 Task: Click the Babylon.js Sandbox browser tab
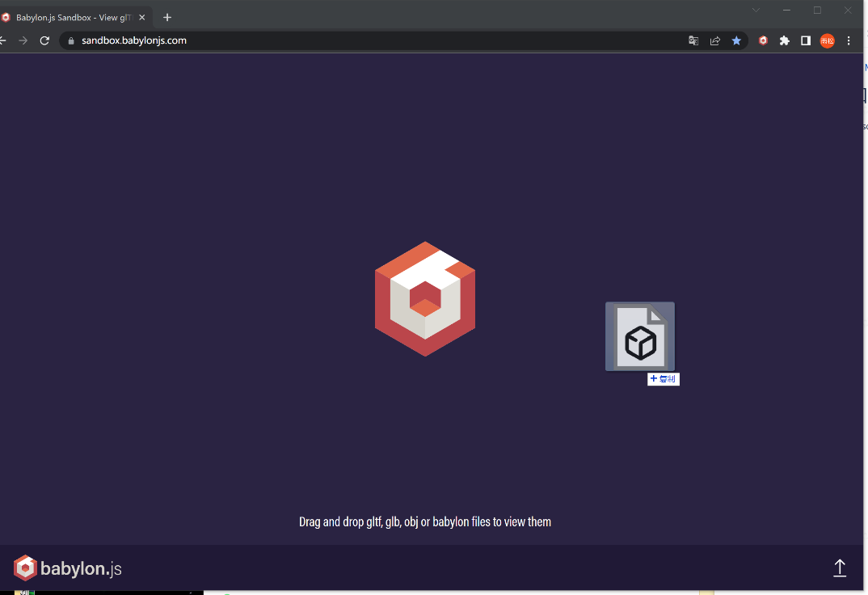[x=74, y=17]
